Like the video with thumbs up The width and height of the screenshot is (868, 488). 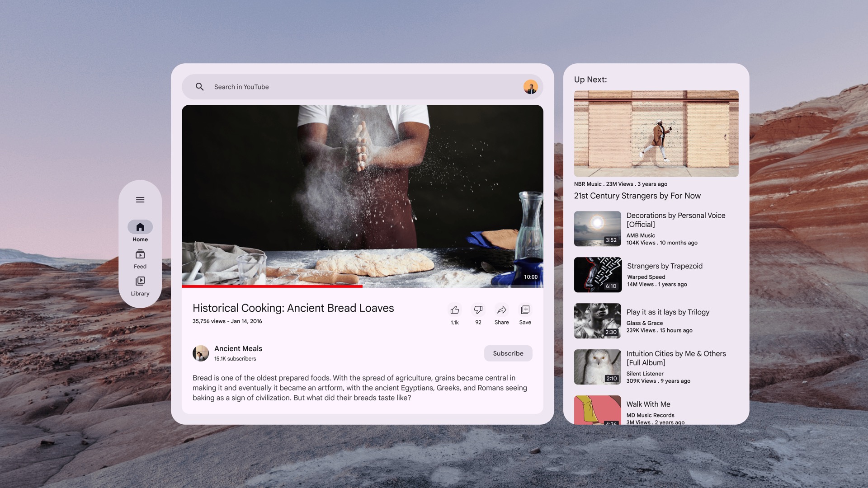tap(455, 310)
